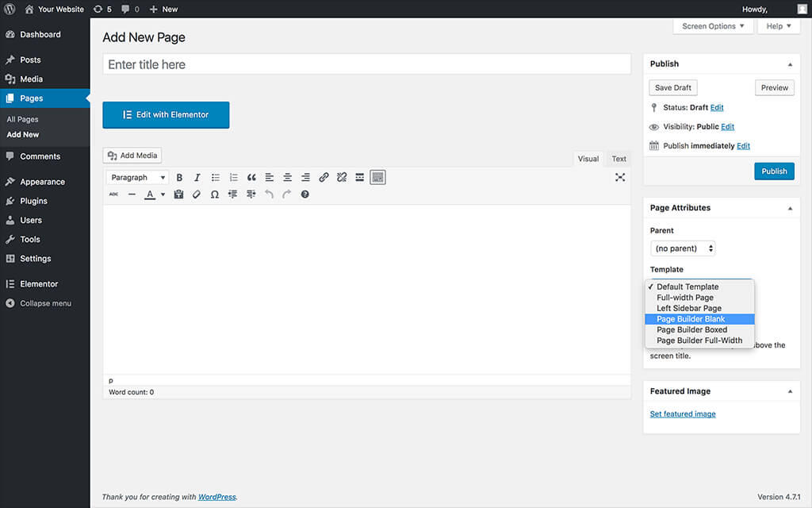
Task: Open the special character picker
Action: [x=214, y=194]
